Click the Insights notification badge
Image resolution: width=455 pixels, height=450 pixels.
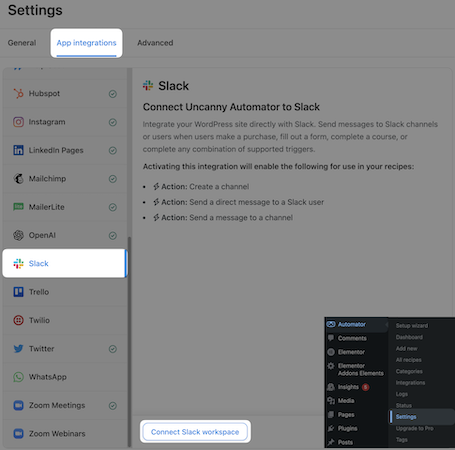coord(366,387)
